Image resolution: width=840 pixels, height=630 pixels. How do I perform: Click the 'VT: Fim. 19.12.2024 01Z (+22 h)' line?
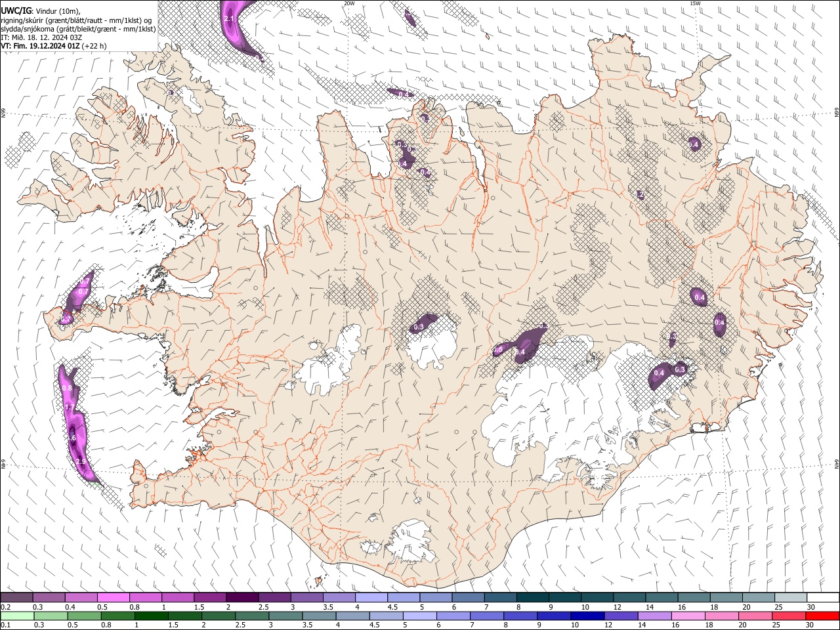point(54,46)
